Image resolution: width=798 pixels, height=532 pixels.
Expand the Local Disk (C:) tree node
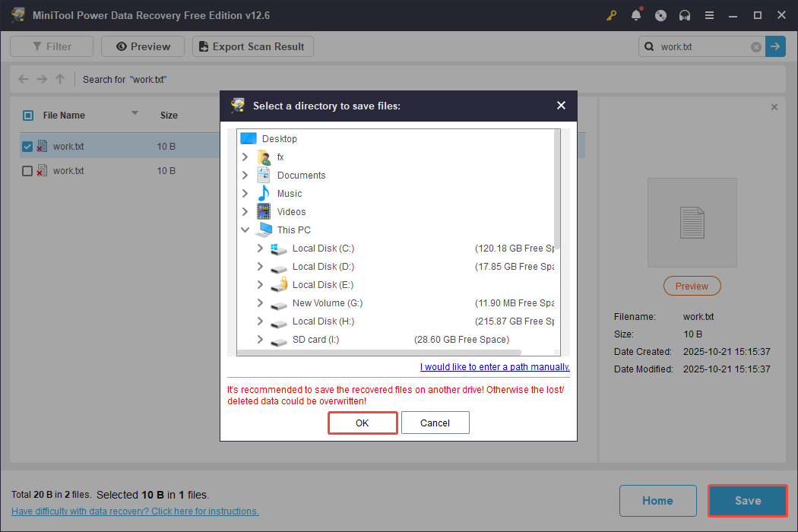coord(260,249)
